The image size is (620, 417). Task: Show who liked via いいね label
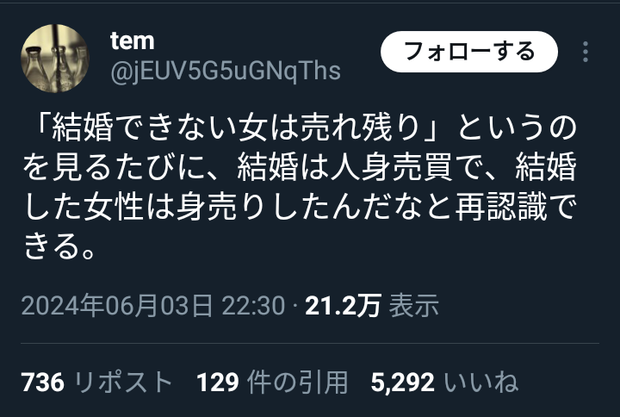pyautogui.click(x=481, y=383)
